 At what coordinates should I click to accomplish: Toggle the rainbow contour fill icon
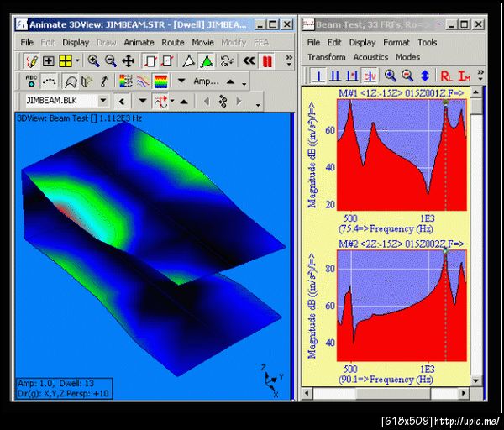[160, 81]
